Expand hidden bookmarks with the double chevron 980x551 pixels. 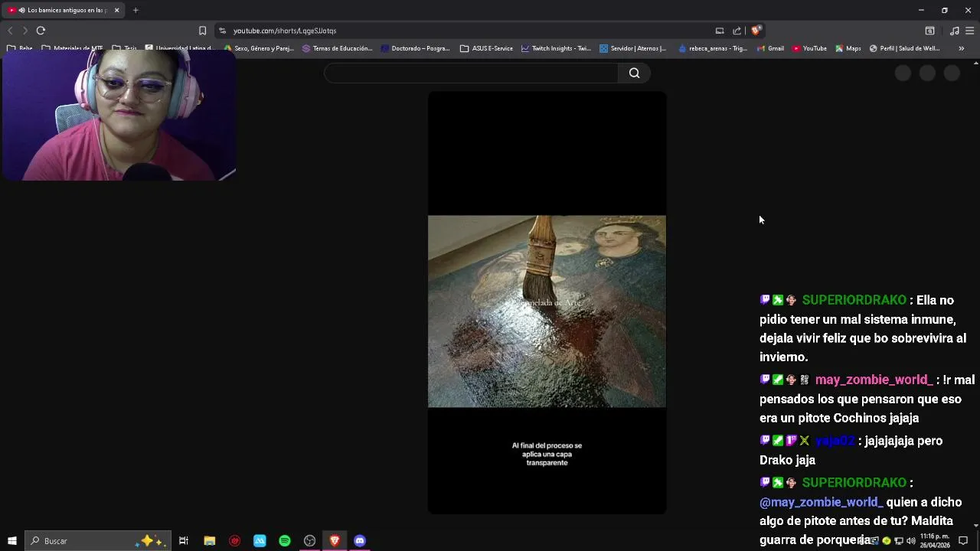coord(961,48)
